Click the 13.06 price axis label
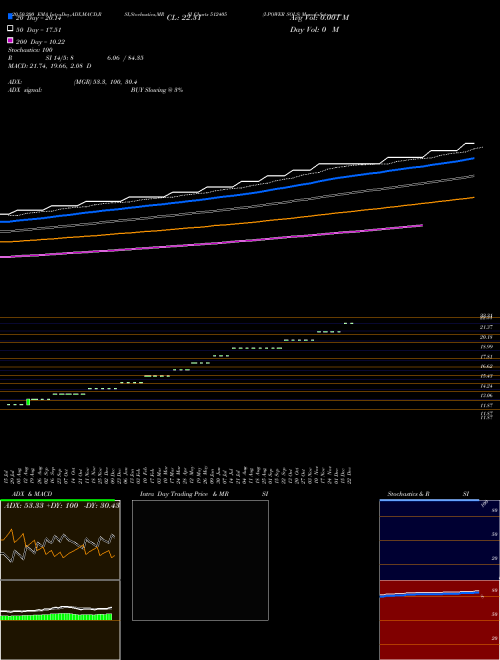 click(487, 396)
